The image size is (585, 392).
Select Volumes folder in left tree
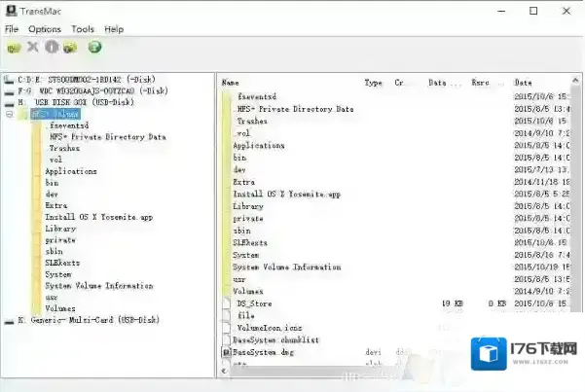coord(60,308)
